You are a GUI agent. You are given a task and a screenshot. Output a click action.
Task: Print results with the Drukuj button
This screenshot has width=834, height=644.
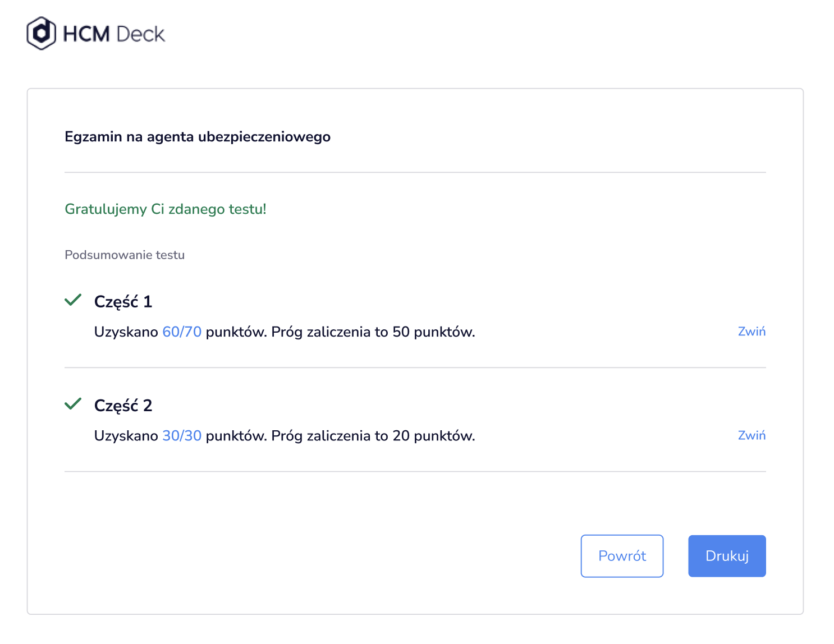[727, 556]
